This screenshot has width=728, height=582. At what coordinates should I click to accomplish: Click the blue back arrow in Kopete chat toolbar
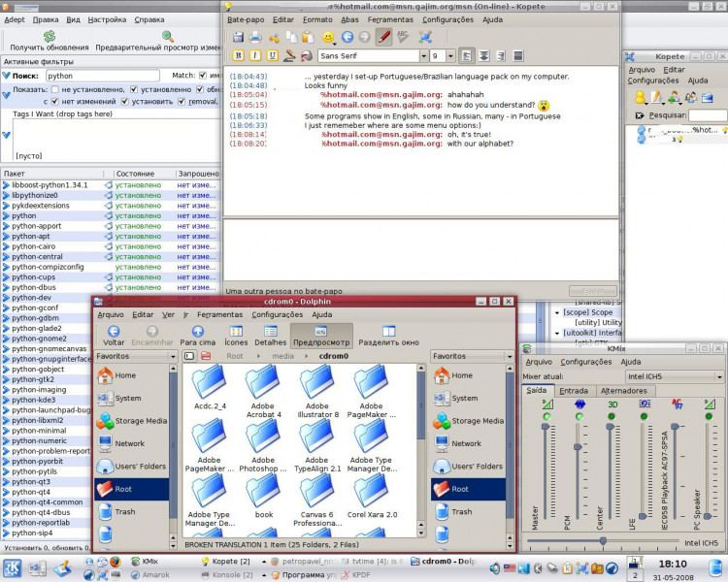point(347,37)
